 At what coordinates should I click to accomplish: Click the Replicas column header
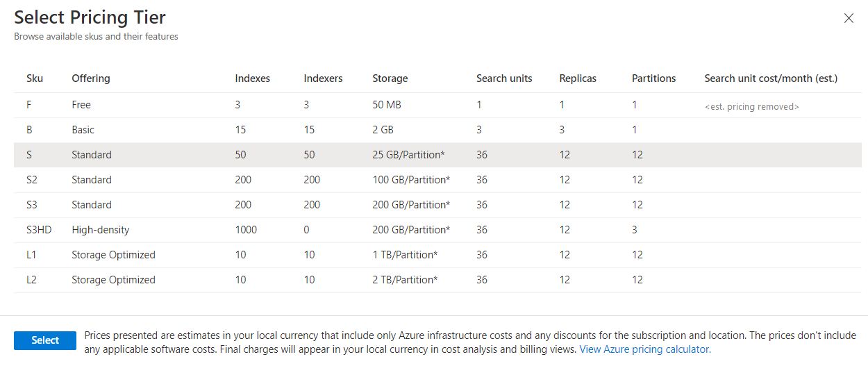(578, 78)
